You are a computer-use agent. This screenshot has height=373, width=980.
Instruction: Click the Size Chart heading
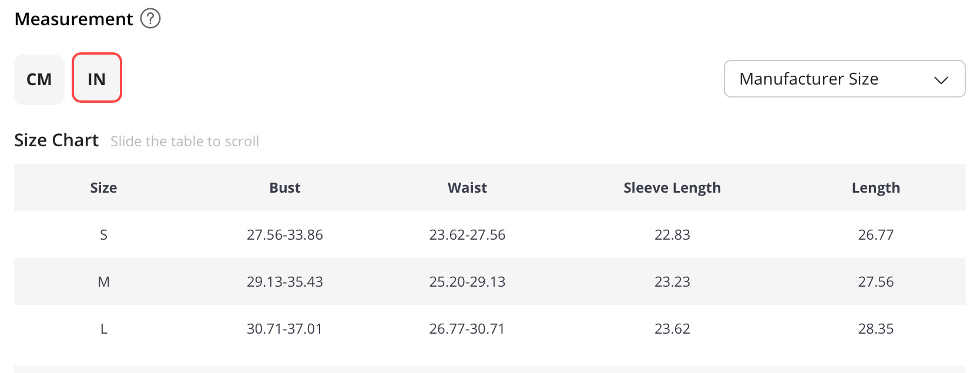pos(56,140)
